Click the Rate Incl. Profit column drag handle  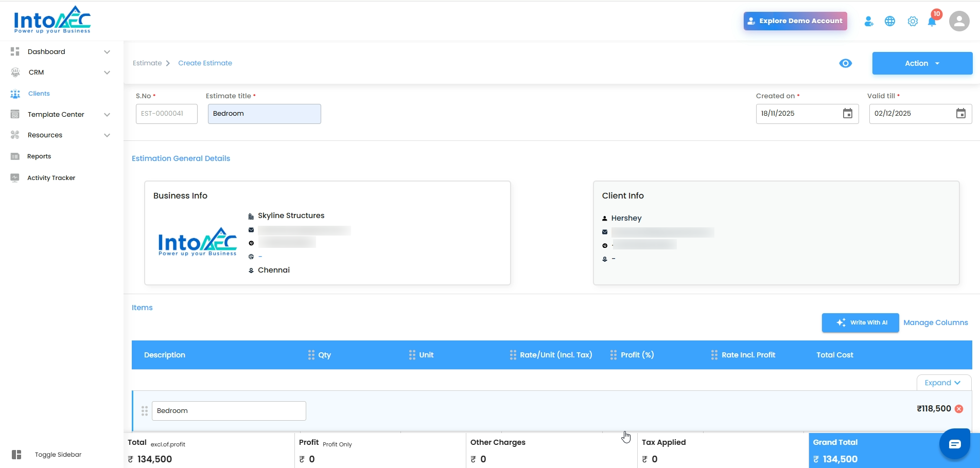(x=714, y=355)
